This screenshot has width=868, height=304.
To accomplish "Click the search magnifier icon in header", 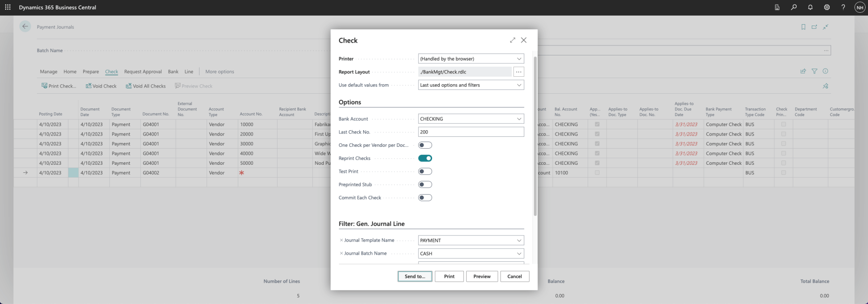I will click(794, 8).
